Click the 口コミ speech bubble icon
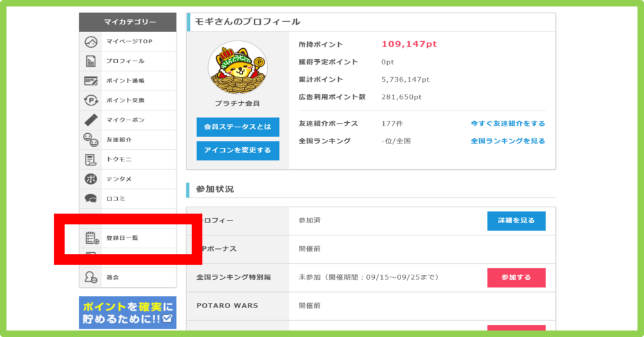644x337 pixels. pos(91,199)
